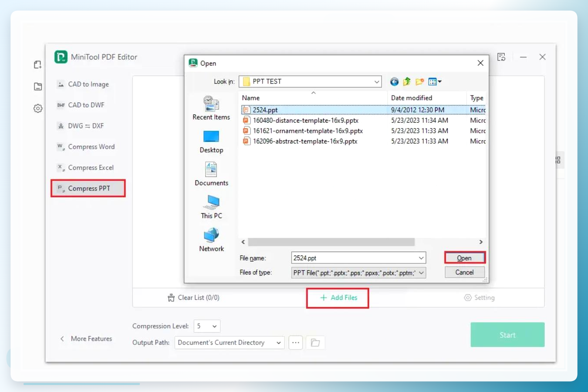Select file 160480-distance-template-16x9.pptx
The image size is (588, 392).
click(306, 120)
